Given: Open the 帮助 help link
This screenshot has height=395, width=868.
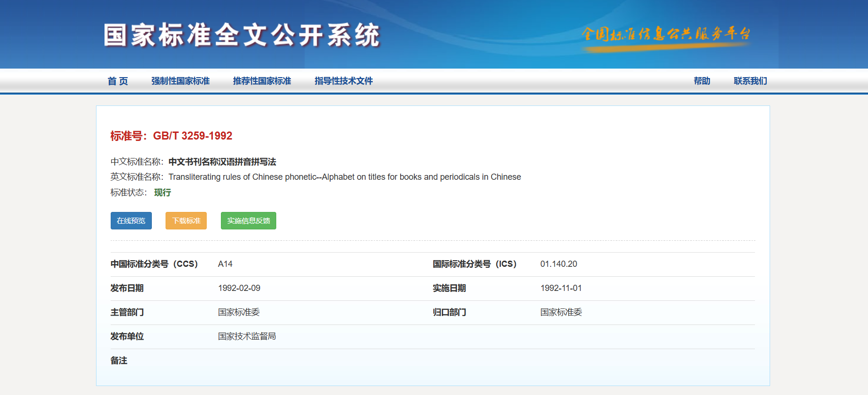Looking at the screenshot, I should click(x=702, y=81).
